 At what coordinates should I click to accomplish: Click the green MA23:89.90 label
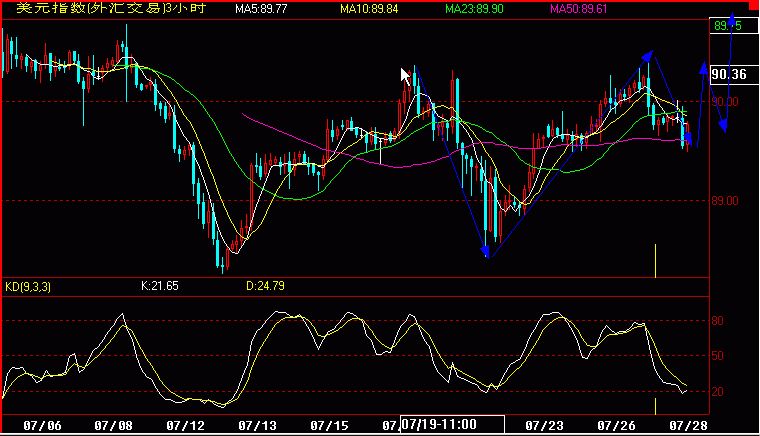[475, 9]
